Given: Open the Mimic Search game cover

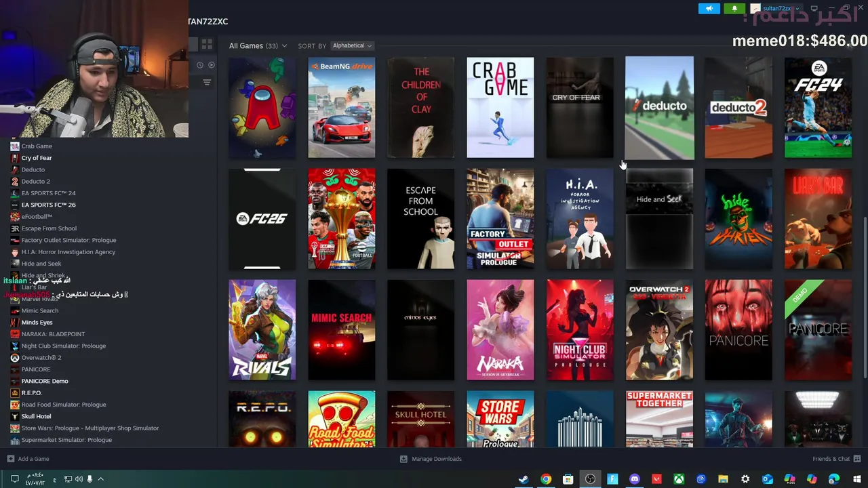Looking at the screenshot, I should tap(341, 329).
